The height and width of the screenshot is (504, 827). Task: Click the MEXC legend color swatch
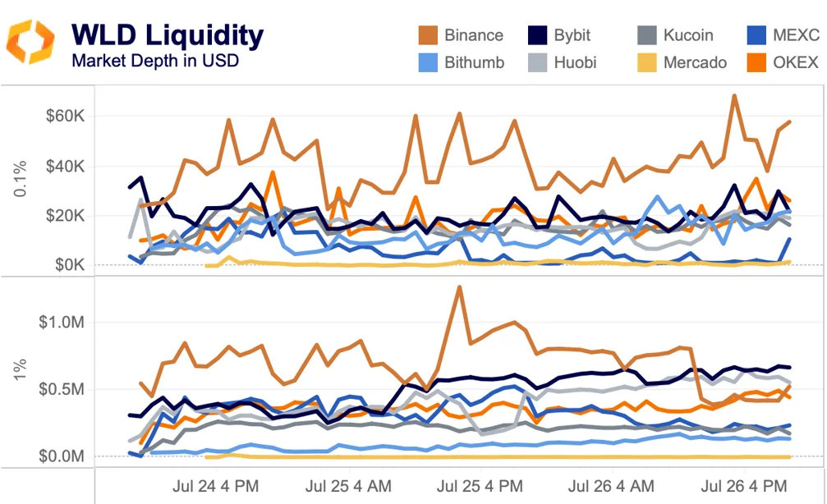click(x=756, y=35)
